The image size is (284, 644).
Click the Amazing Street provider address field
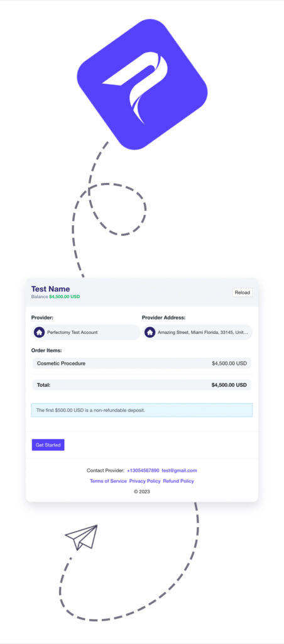[x=197, y=332]
